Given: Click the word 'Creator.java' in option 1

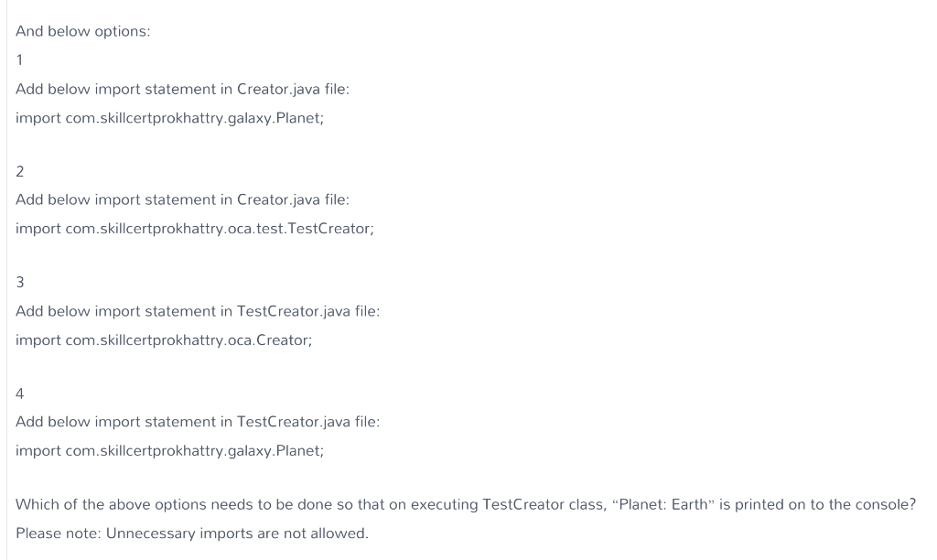Looking at the screenshot, I should tap(278, 89).
